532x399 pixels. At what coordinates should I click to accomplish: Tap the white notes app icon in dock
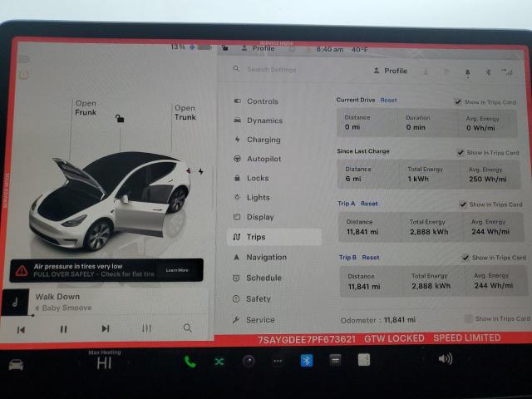(364, 360)
